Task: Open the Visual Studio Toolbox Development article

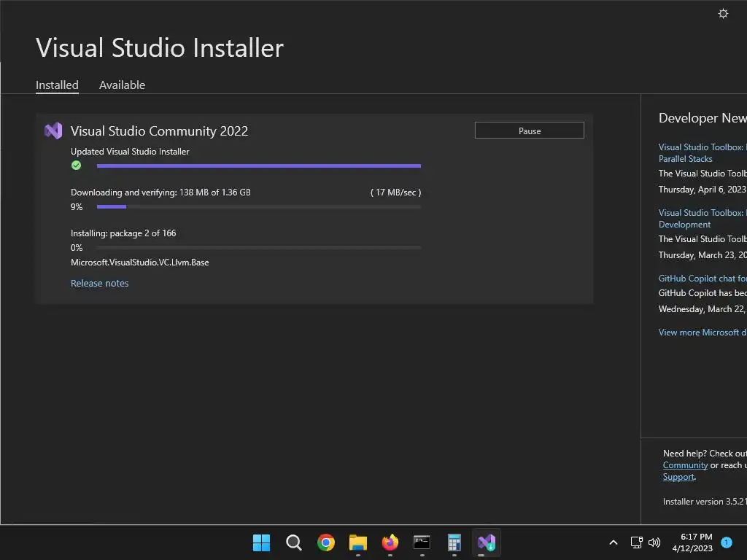Action: click(x=703, y=219)
